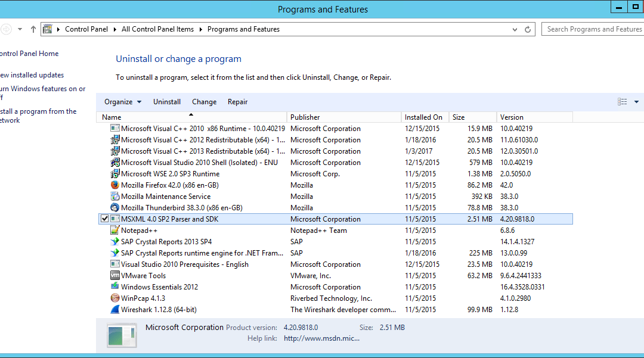This screenshot has width=644, height=358.
Task: Click the Visual Studio 2010 Shell (Isolated) icon
Action: (x=115, y=163)
